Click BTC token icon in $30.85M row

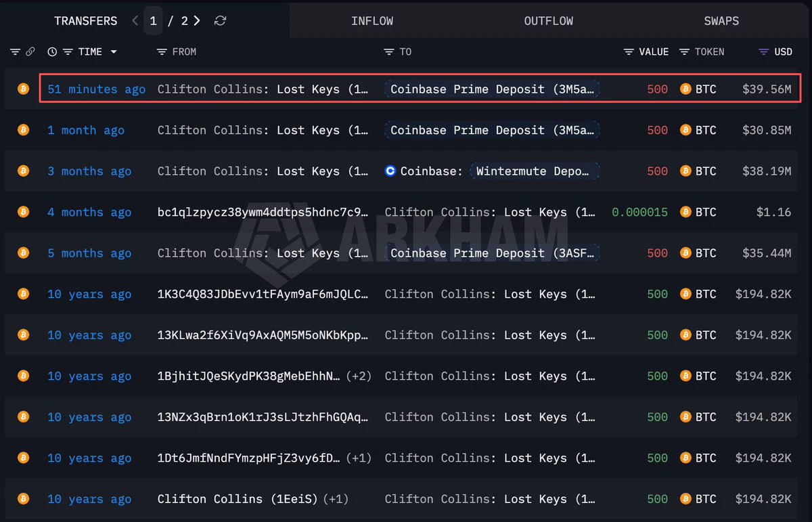(x=685, y=130)
